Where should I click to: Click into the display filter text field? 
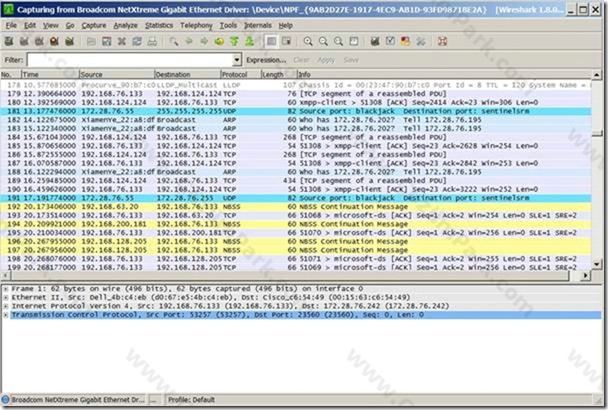pos(130,60)
